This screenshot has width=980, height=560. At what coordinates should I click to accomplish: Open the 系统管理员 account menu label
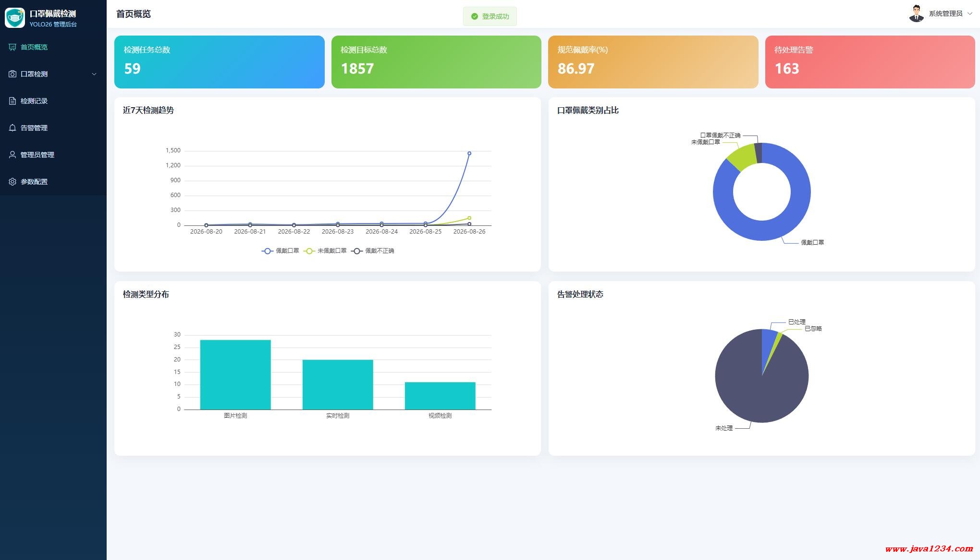[945, 13]
